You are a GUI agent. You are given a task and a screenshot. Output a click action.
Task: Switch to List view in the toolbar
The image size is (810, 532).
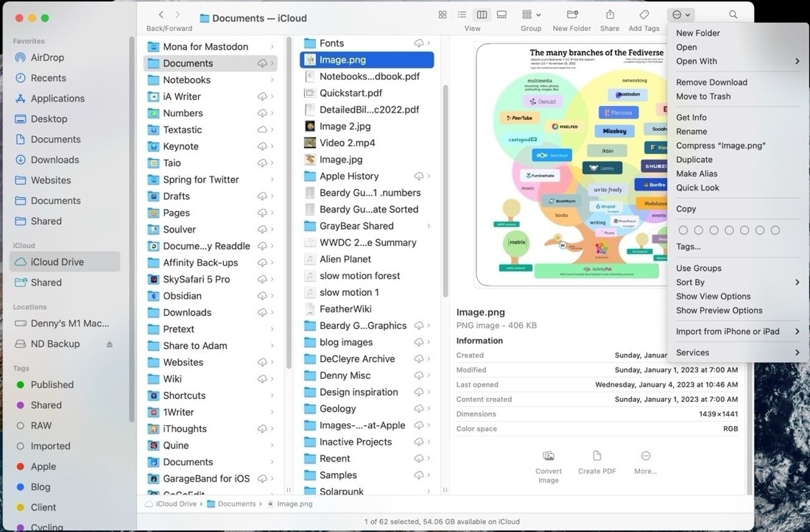coord(462,14)
